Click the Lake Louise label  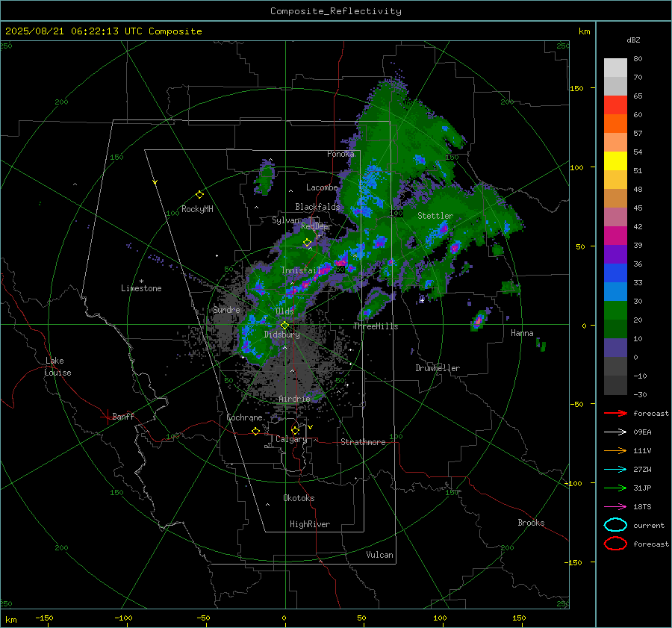click(57, 367)
